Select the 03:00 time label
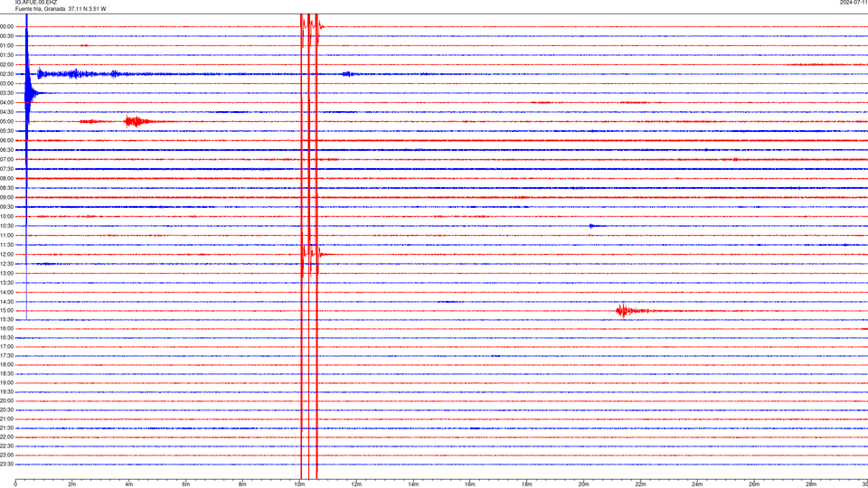 pos(6,83)
